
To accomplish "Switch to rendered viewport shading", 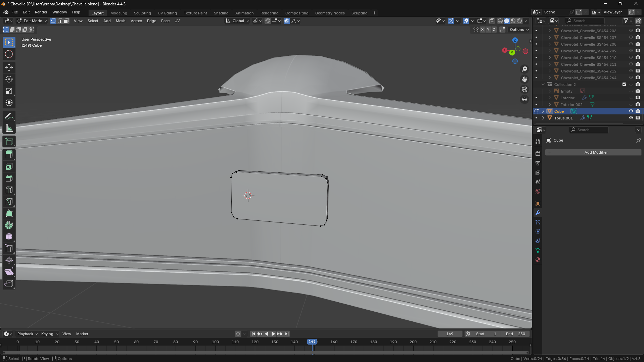I will point(519,21).
